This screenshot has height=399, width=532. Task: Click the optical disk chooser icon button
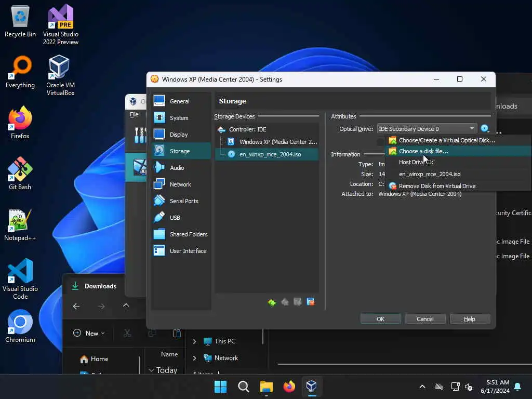485,129
